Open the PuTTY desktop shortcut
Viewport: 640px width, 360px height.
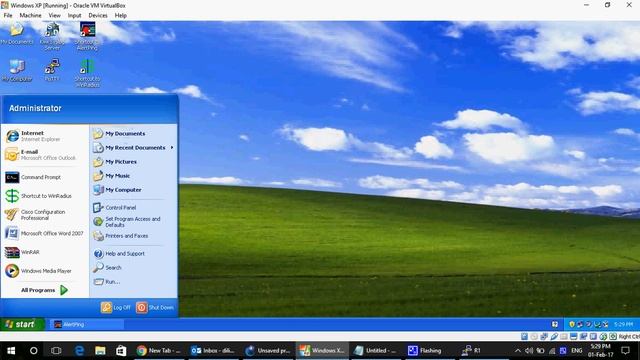click(52, 70)
